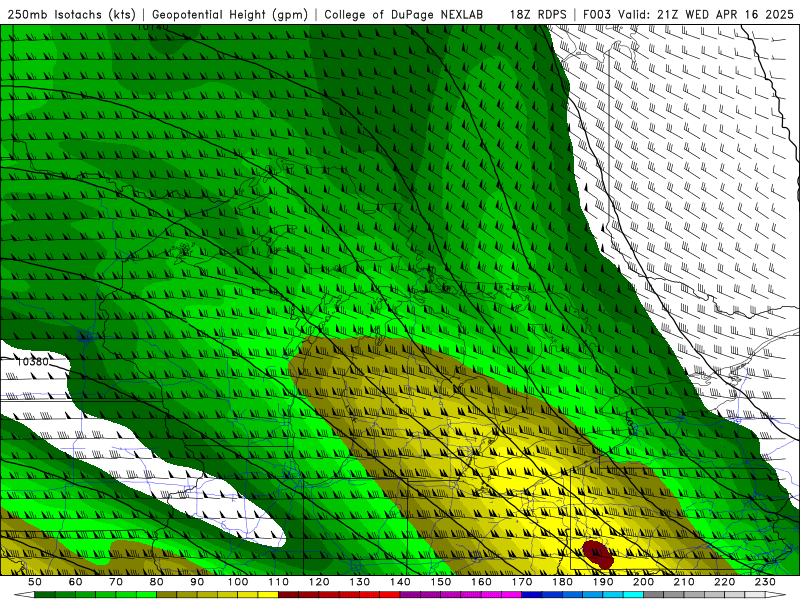Pick the dark blue swatch just after 170
800x600 pixels.
click(x=532, y=595)
